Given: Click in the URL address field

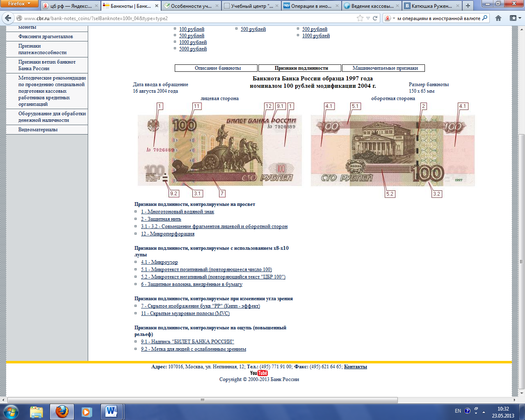Looking at the screenshot, I should click(x=189, y=18).
